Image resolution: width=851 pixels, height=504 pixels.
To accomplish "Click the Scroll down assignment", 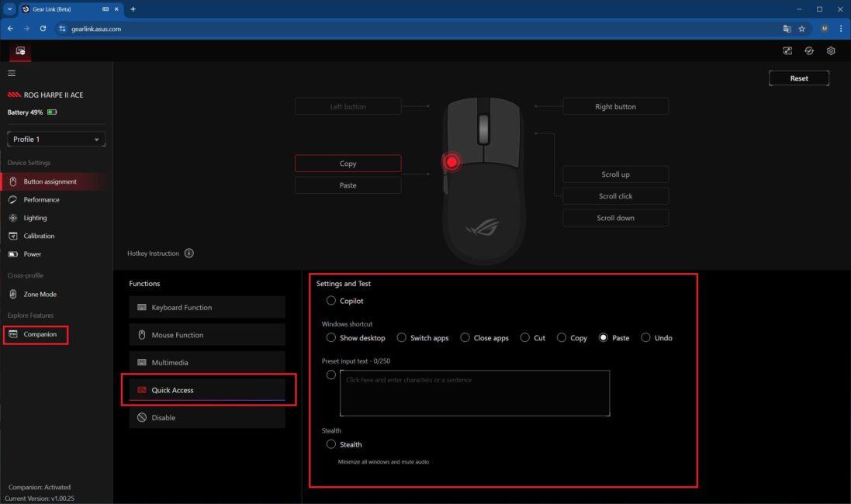I will pos(615,218).
